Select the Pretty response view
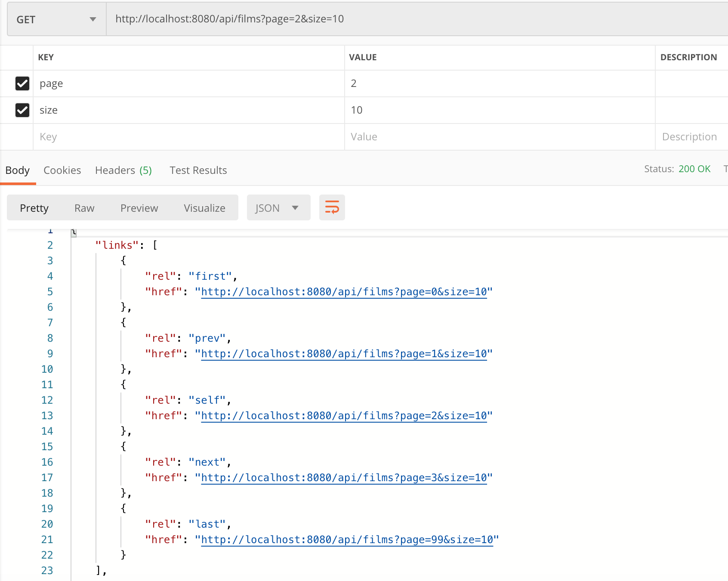The image size is (728, 581). 34,207
